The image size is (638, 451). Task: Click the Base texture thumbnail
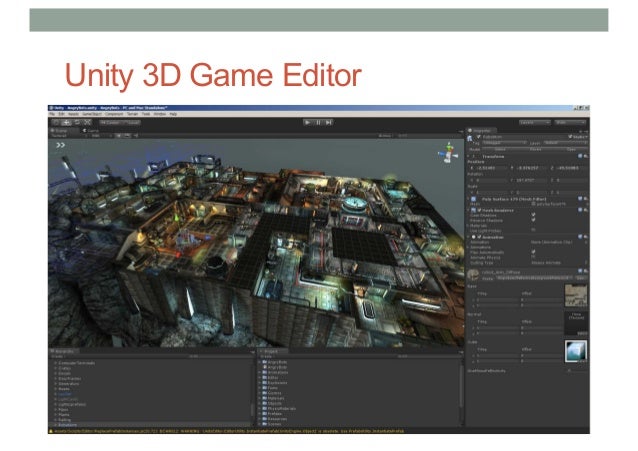[x=576, y=295]
